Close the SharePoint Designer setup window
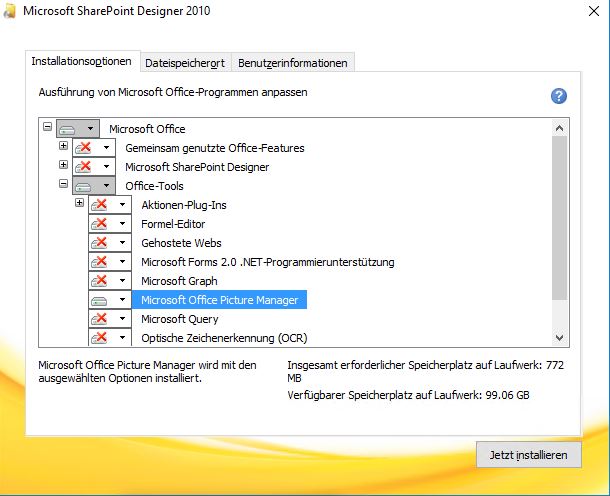The image size is (610, 496). 594,11
